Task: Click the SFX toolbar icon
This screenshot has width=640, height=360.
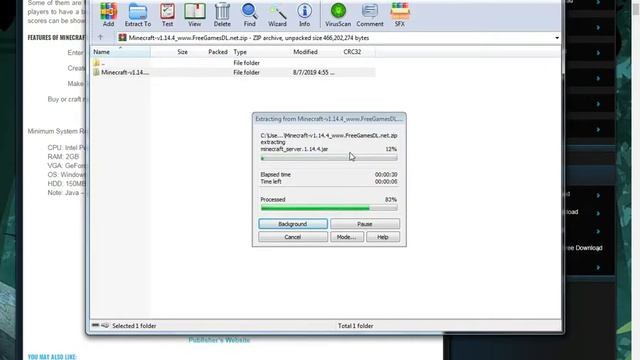Action: [x=400, y=15]
